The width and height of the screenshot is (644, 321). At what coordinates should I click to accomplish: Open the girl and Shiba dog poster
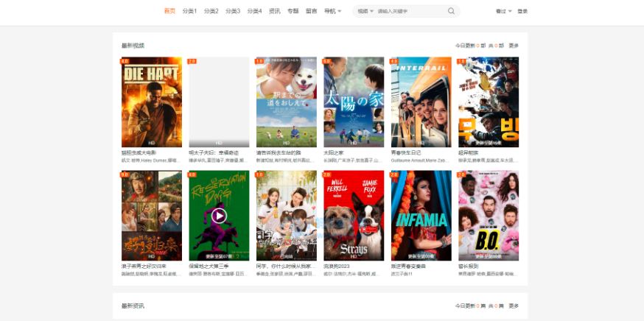click(287, 102)
